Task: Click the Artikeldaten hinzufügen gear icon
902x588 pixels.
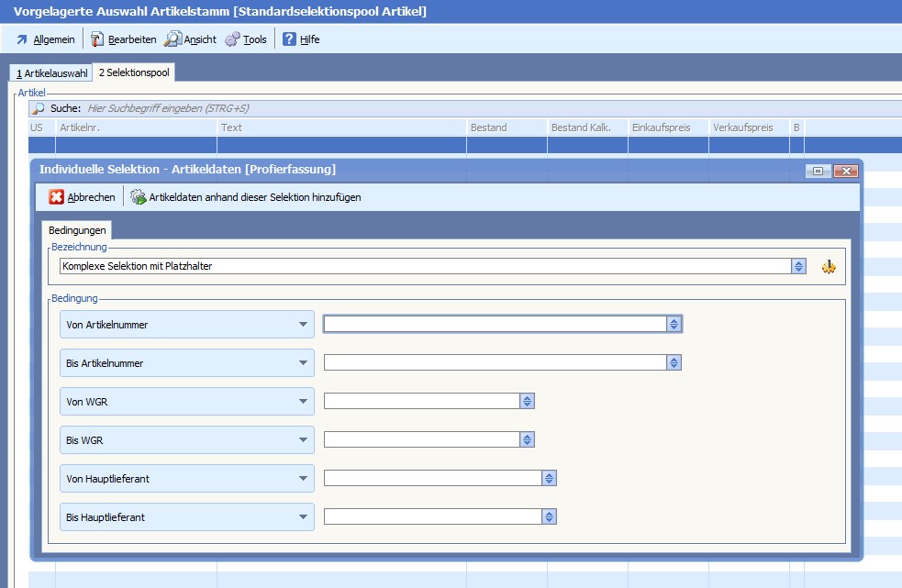Action: [x=139, y=197]
